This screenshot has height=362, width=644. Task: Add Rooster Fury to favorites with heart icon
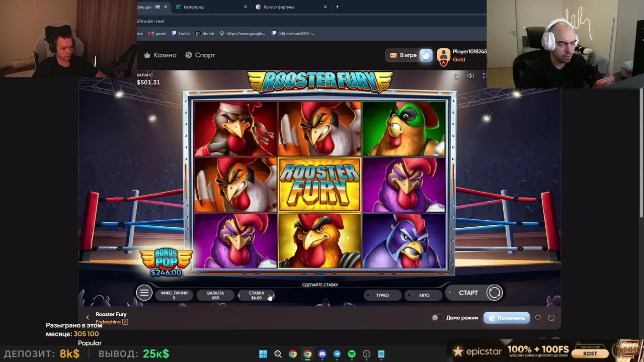538,318
